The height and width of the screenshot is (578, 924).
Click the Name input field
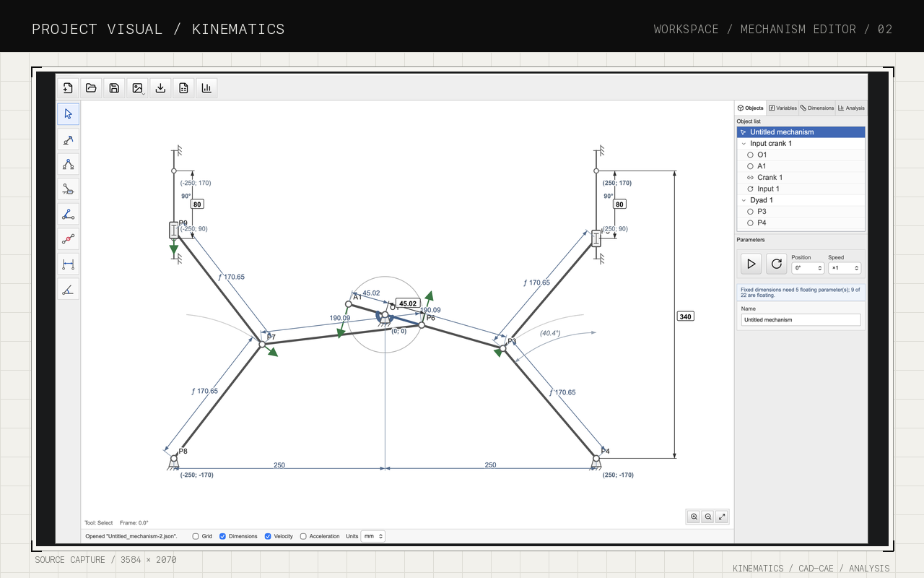click(801, 319)
